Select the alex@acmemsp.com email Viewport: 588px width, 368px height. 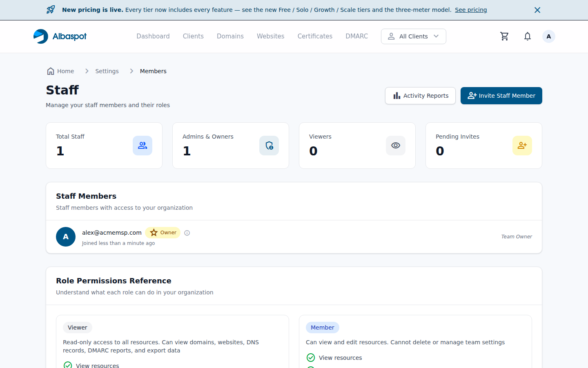click(x=112, y=233)
